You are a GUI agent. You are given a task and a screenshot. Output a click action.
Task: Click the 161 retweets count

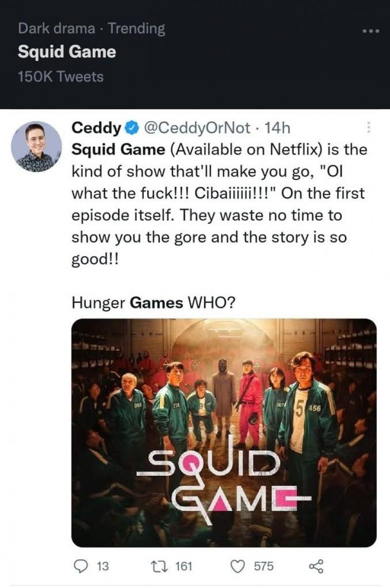pos(183,566)
